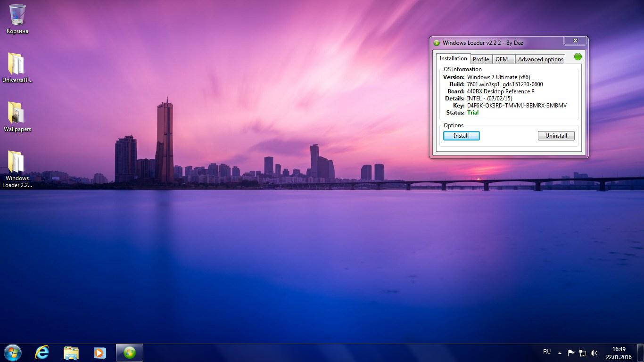
Task: Open Windows Explorer from taskbar
Action: [x=71, y=353]
